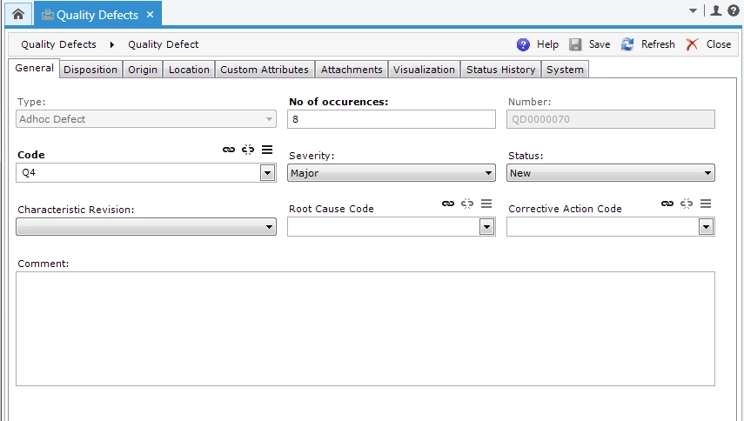
Task: Click the Home icon tab
Action: [17, 14]
